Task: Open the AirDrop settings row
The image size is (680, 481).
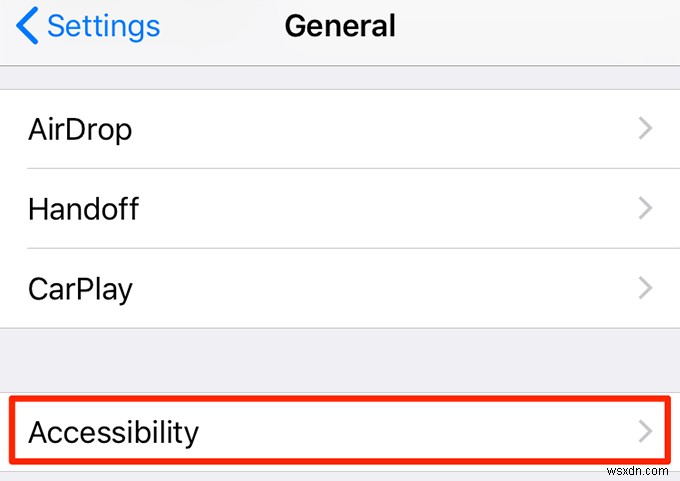Action: 340,128
